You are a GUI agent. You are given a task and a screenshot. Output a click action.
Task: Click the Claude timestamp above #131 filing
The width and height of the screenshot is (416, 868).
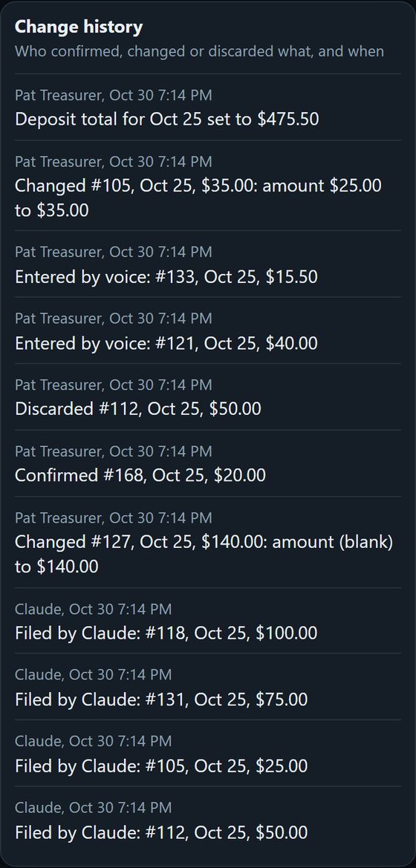pos(94,674)
